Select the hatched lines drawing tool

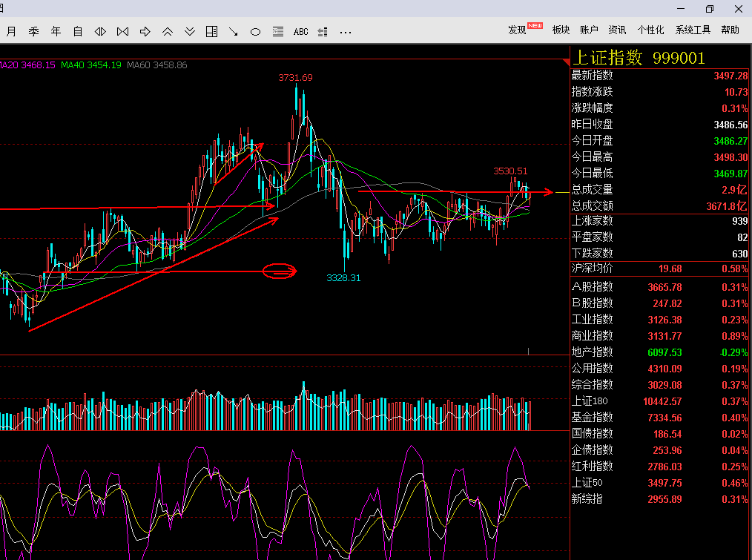278,32
